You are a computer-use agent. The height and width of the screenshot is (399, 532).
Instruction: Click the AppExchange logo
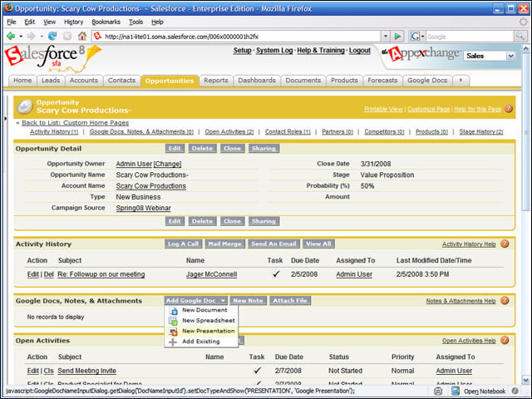[421, 54]
